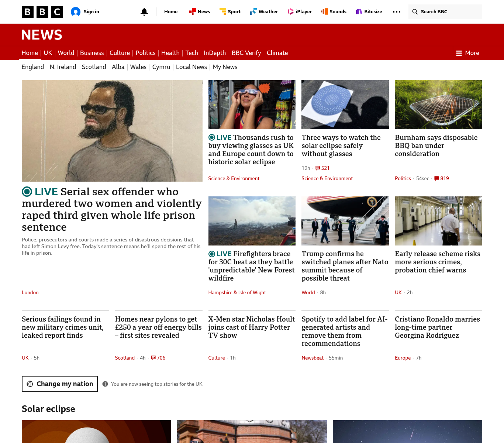Open comments count 521 on eclipse story
The height and width of the screenshot is (443, 504).
coord(322,168)
